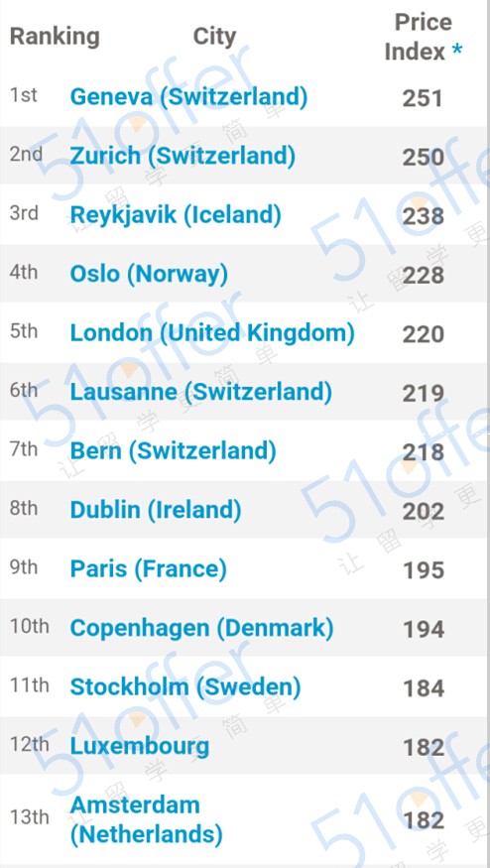Open the Zurich (Switzerland) city link
The height and width of the screenshot is (868, 490).
[183, 156]
